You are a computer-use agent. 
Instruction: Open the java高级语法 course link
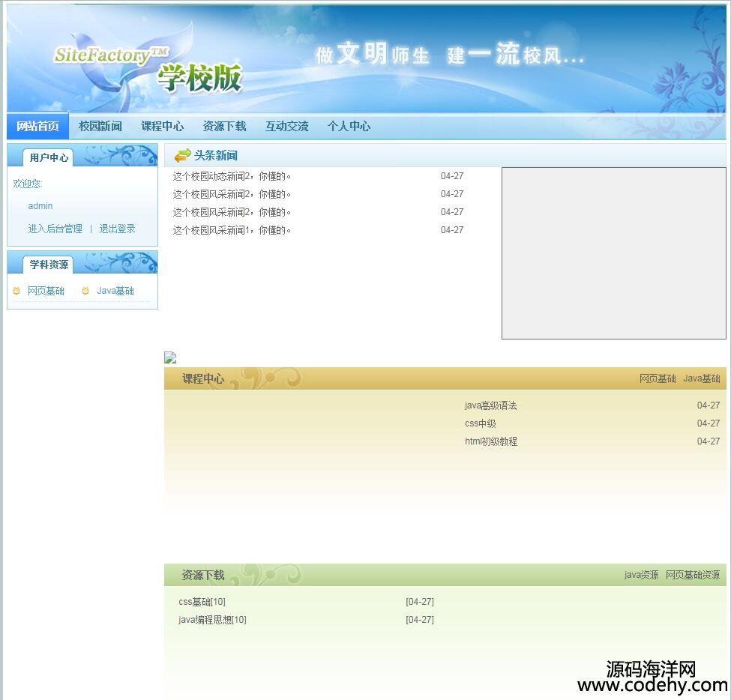pos(490,405)
